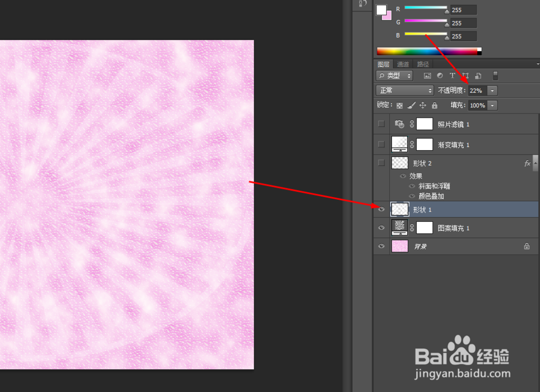The width and height of the screenshot is (540, 392).
Task: Click the 填充 100% input field
Action: coord(477,105)
